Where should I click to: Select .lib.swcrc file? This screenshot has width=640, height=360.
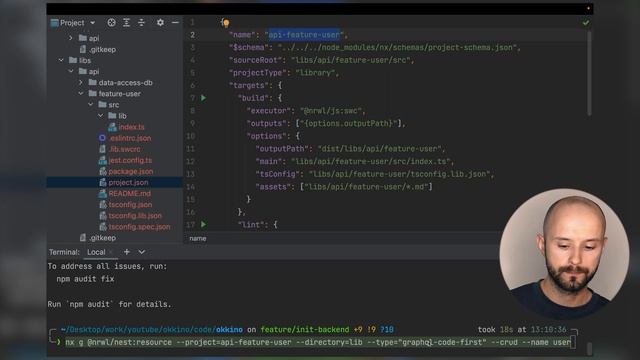point(124,149)
